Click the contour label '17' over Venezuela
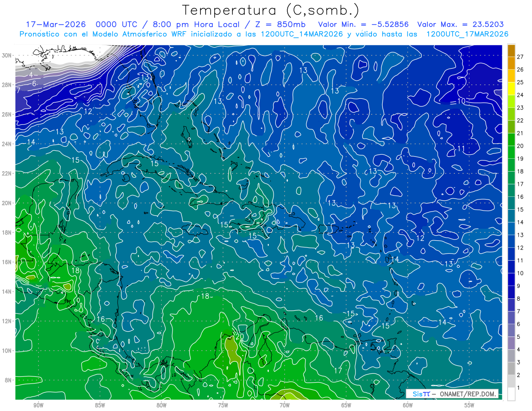 [338, 370]
